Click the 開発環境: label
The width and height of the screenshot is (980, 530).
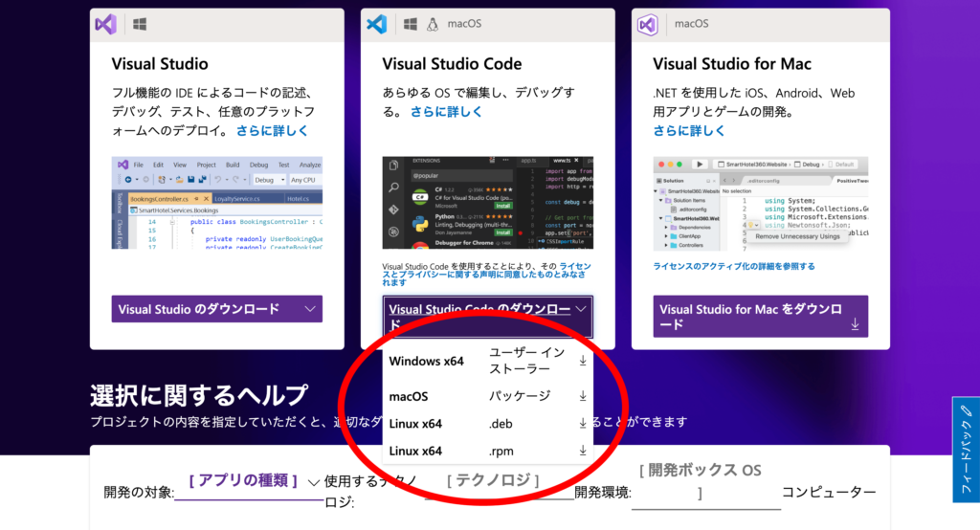tap(603, 492)
